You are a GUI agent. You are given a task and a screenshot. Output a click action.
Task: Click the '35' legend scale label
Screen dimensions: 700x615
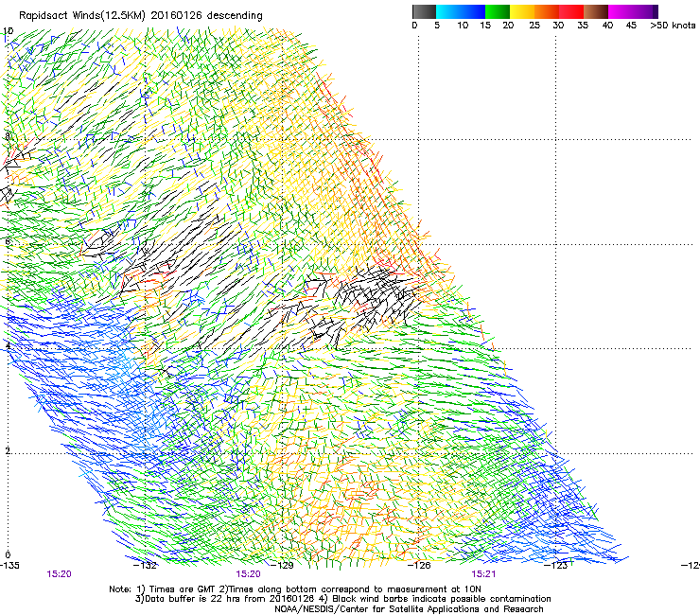[583, 26]
